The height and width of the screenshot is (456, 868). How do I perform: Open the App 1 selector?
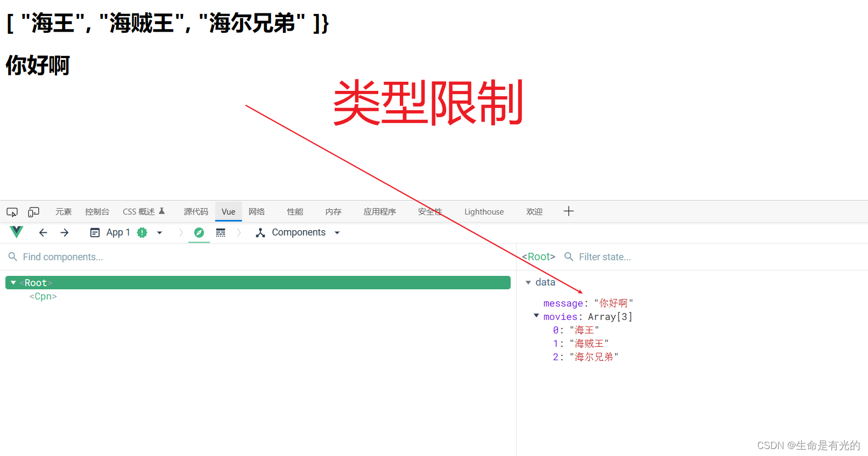tap(118, 232)
